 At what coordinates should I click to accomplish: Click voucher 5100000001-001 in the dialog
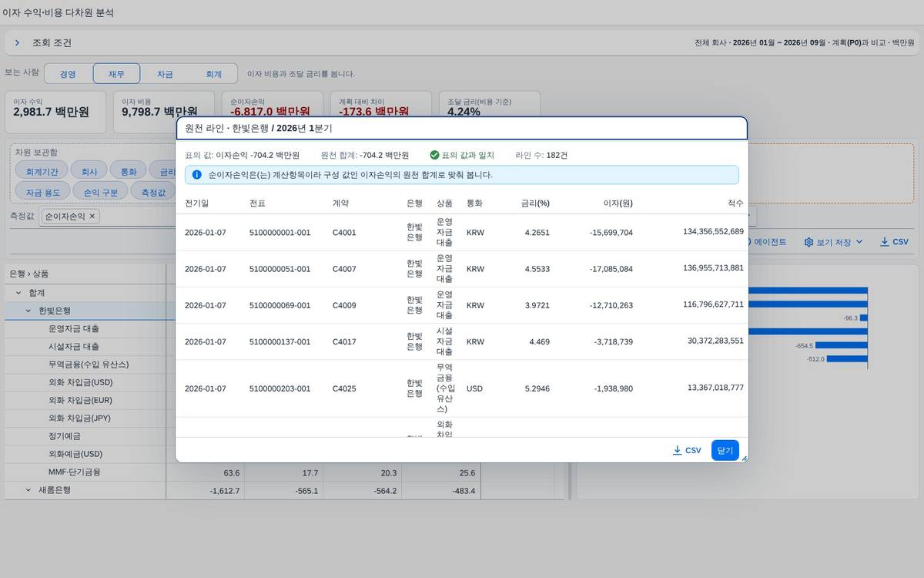280,233
